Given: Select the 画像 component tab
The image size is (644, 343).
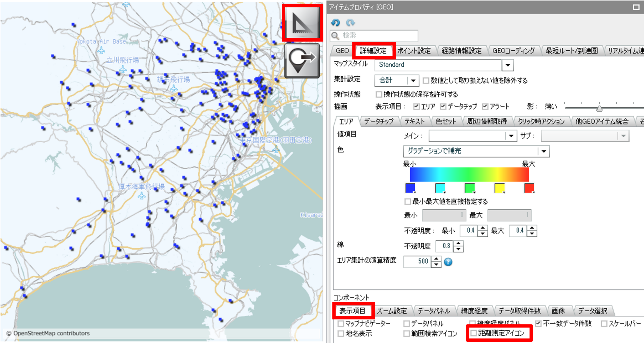Looking at the screenshot, I should coord(558,311).
